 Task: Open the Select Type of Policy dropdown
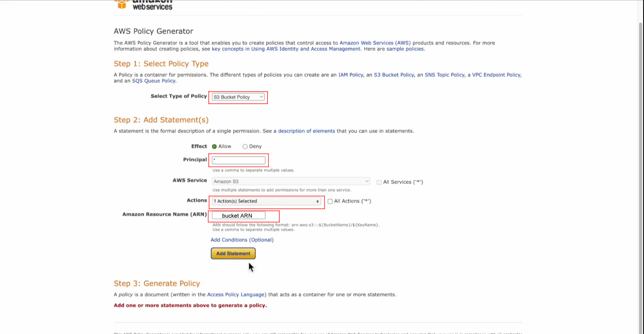pos(238,97)
